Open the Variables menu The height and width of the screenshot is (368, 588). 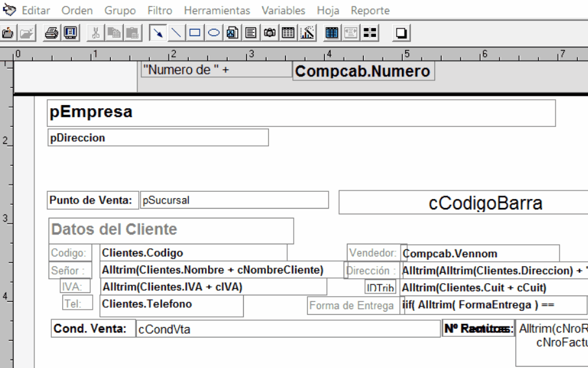[x=283, y=10]
